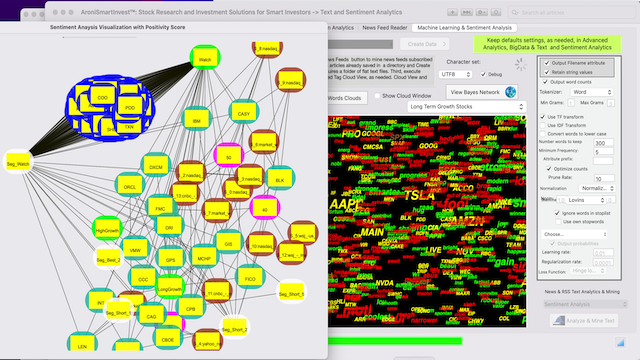The height and width of the screenshot is (360, 640).
Task: Switch to the partially hidden Analytics tab
Action: (x=342, y=28)
